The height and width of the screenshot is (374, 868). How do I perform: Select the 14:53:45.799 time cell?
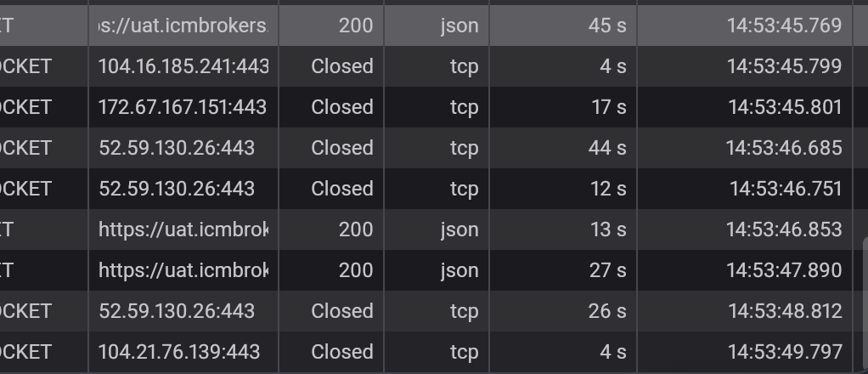point(784,66)
